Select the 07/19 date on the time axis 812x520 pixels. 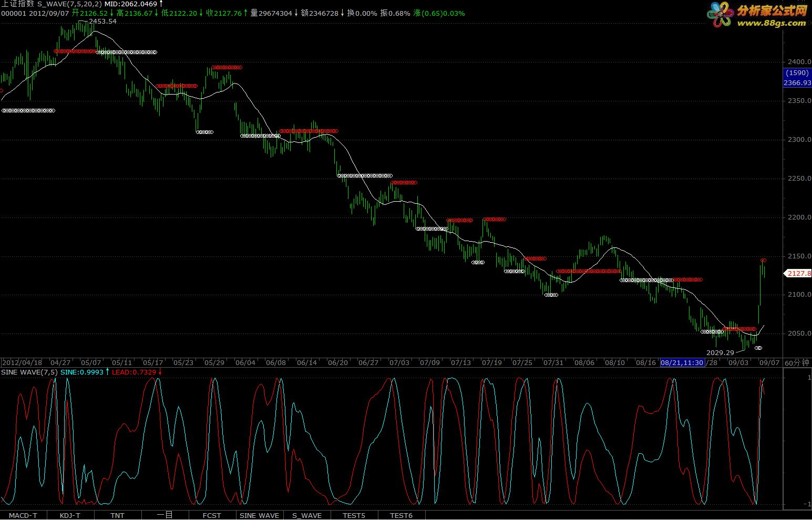[x=492, y=362]
